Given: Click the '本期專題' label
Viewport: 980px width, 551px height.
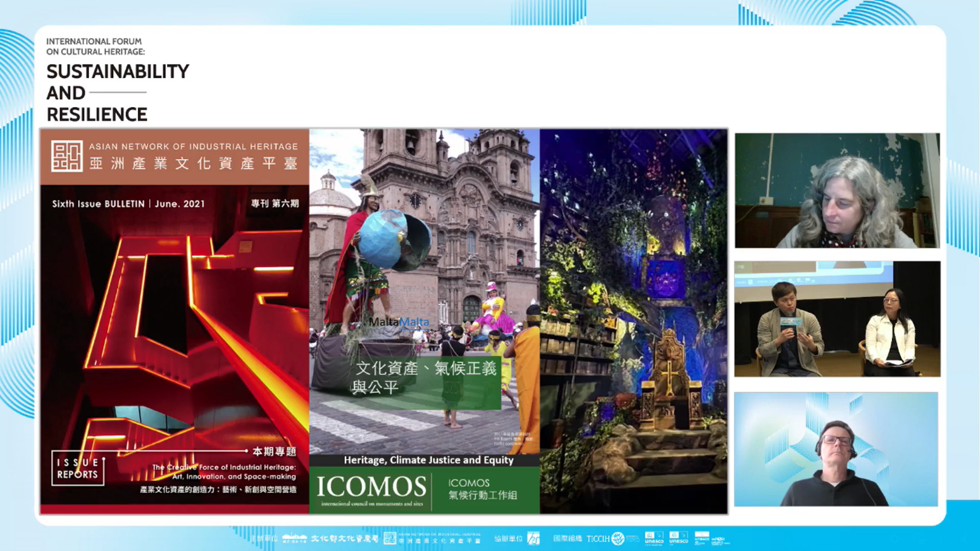Looking at the screenshot, I should [x=275, y=451].
